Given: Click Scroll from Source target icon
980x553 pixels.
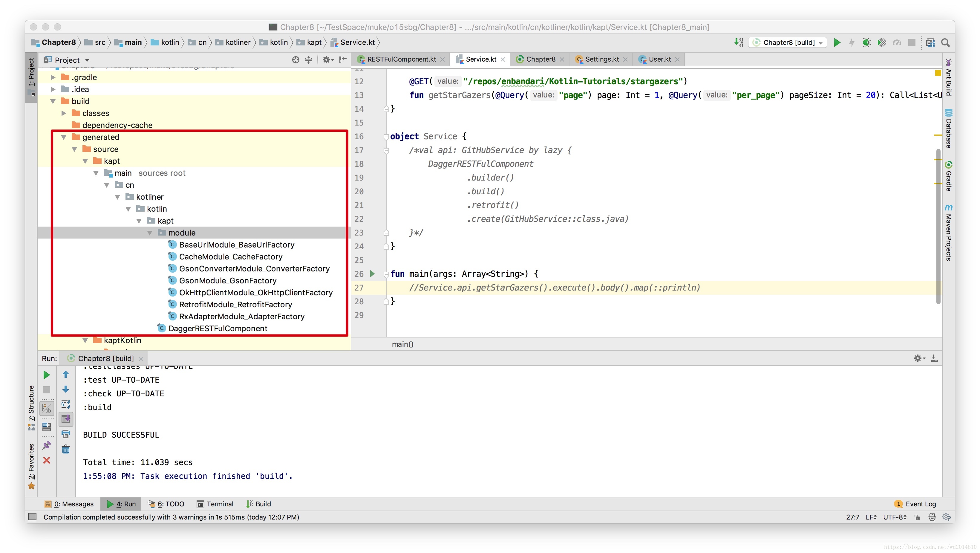Looking at the screenshot, I should (295, 60).
